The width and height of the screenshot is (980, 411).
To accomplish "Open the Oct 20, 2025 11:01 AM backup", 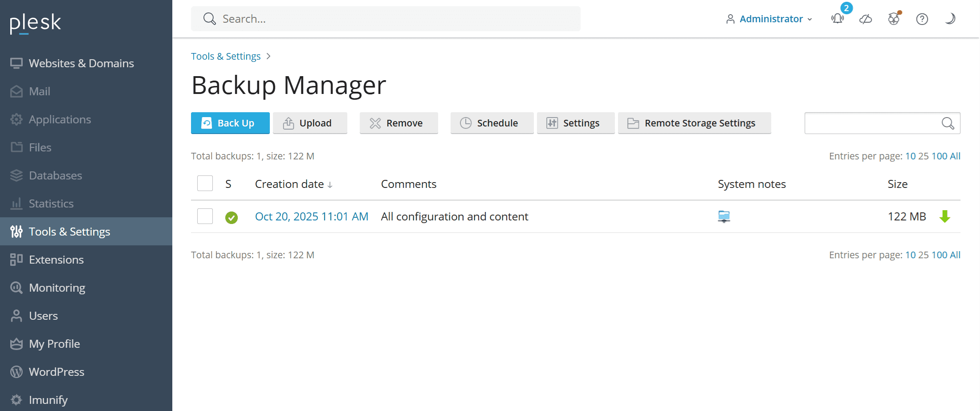I will [x=311, y=216].
